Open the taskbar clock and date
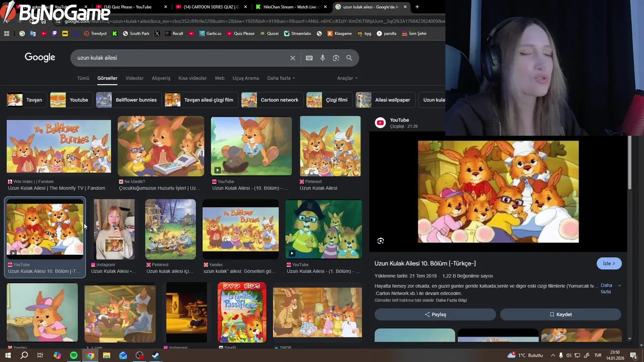Image resolution: width=644 pixels, height=362 pixels. pos(615,355)
